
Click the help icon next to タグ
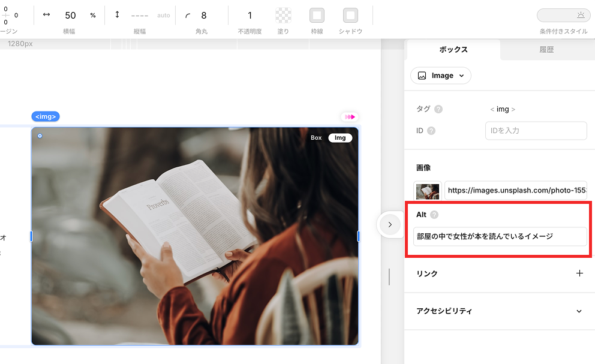click(438, 109)
